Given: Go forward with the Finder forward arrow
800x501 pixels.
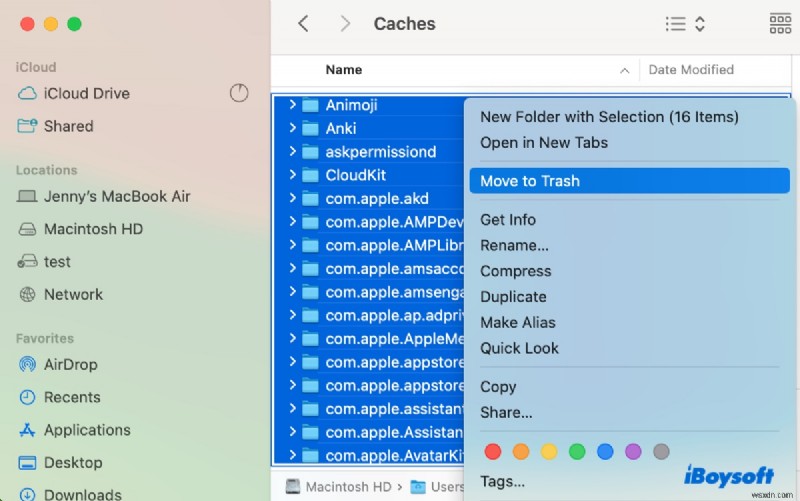Looking at the screenshot, I should pos(345,23).
